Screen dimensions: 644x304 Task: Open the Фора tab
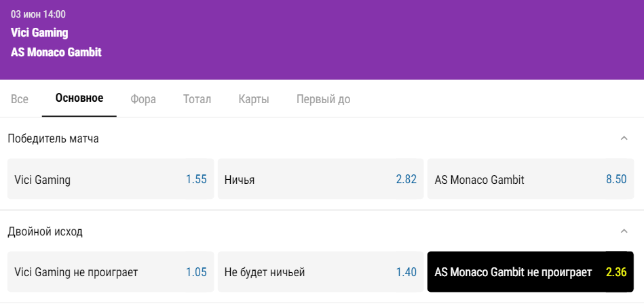click(143, 99)
